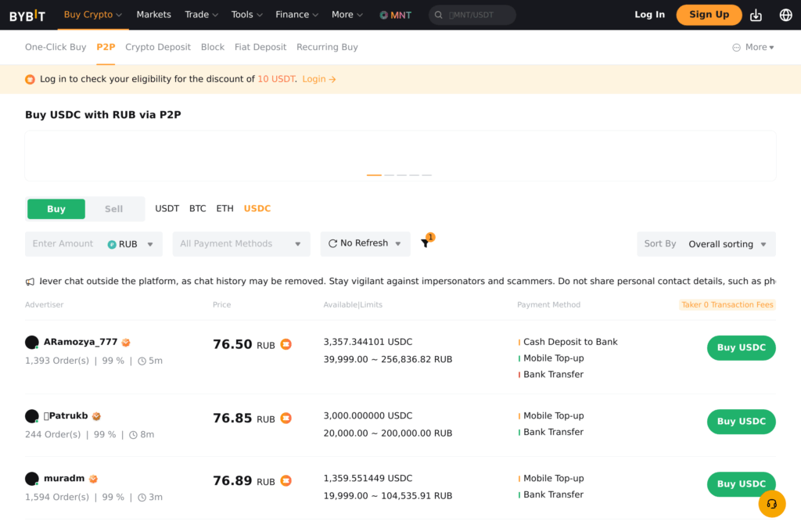Open the P2P tab
This screenshot has height=532, width=801.
coord(106,47)
